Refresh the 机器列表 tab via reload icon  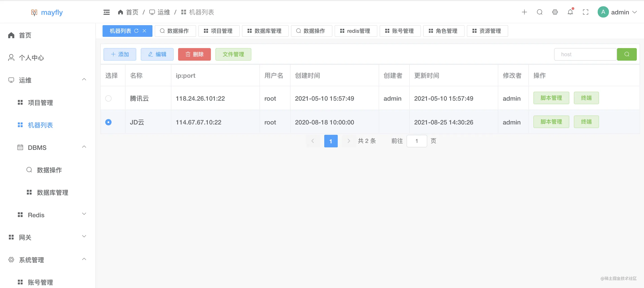tap(136, 31)
